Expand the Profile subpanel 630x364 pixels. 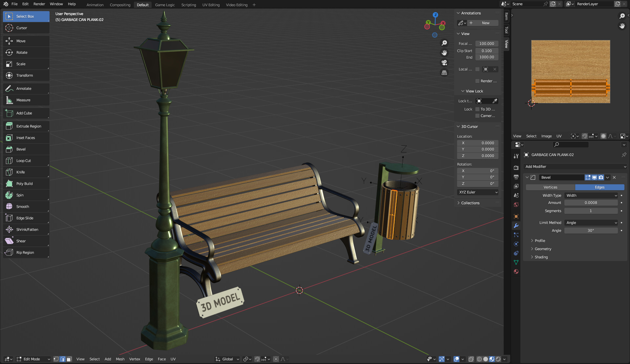[x=540, y=241]
